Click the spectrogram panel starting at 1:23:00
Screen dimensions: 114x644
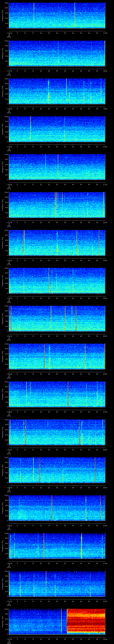(57, 280)
